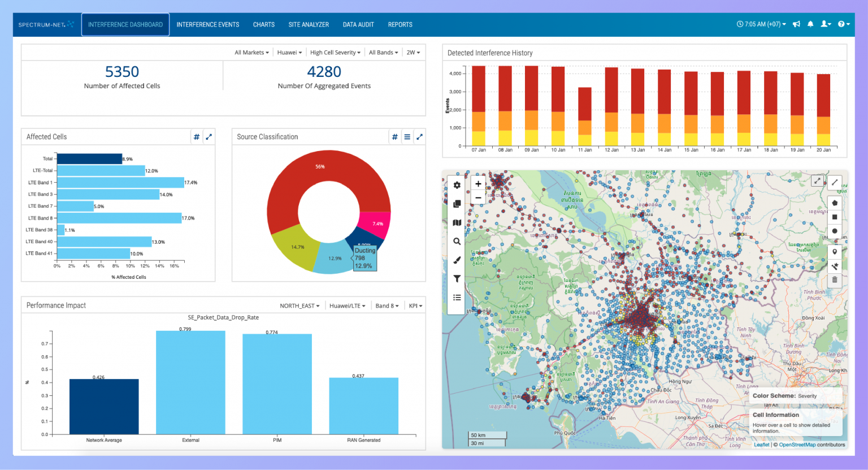Go to the Interference Events tab
The height and width of the screenshot is (470, 868).
coord(207,25)
